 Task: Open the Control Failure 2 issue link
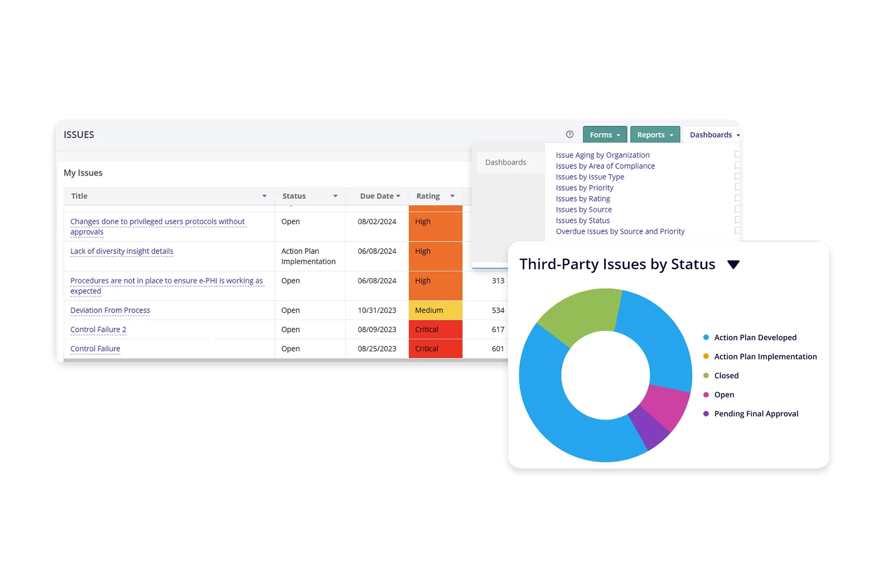(98, 329)
